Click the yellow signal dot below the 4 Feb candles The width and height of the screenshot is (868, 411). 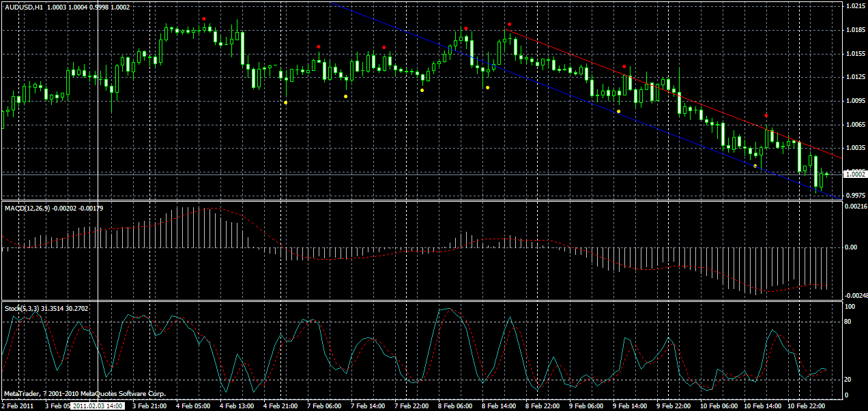[287, 101]
